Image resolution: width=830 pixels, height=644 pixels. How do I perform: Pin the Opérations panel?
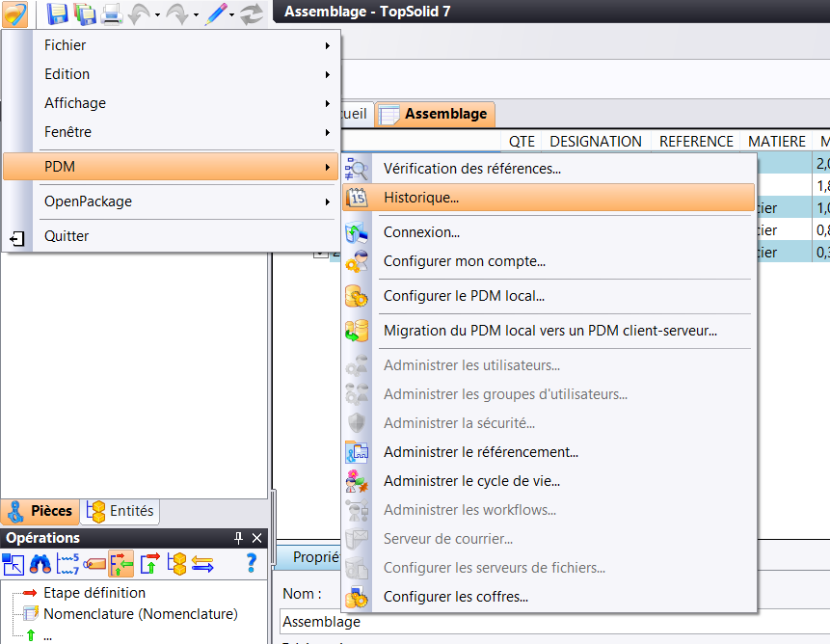pos(238,538)
